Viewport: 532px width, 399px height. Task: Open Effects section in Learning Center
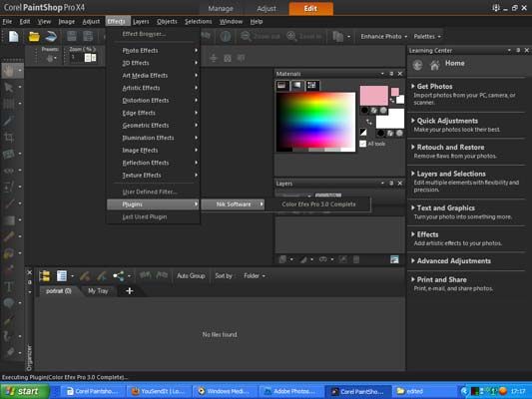tap(427, 234)
